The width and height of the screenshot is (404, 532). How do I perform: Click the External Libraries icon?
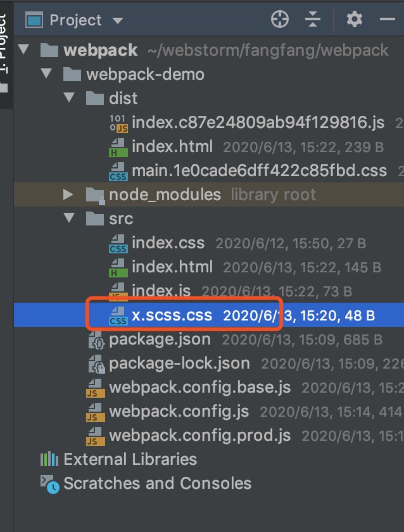(x=49, y=459)
